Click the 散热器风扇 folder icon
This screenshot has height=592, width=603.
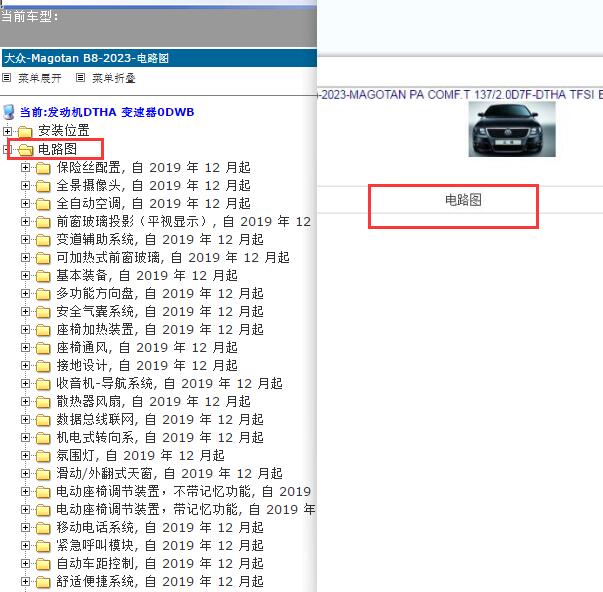point(43,402)
